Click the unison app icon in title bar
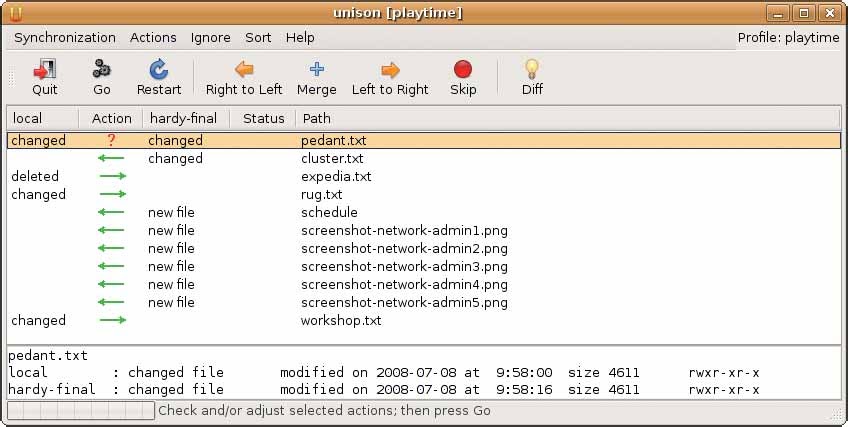The image size is (848, 427). click(x=16, y=13)
